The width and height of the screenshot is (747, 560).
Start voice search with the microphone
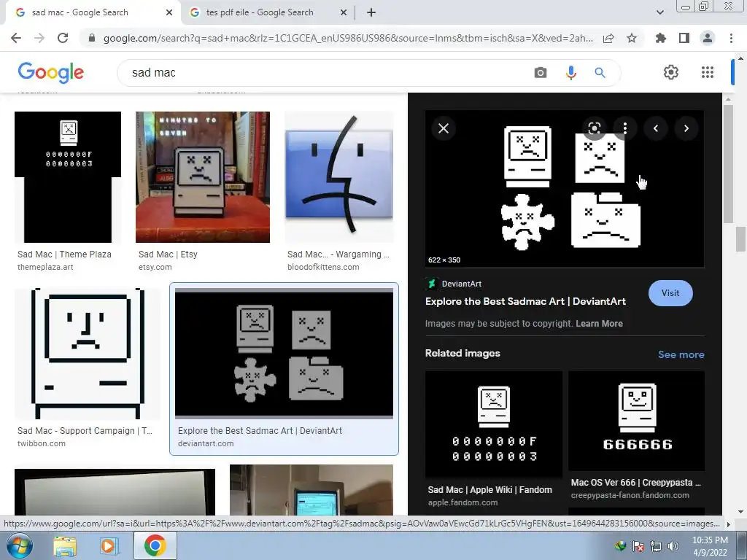570,73
